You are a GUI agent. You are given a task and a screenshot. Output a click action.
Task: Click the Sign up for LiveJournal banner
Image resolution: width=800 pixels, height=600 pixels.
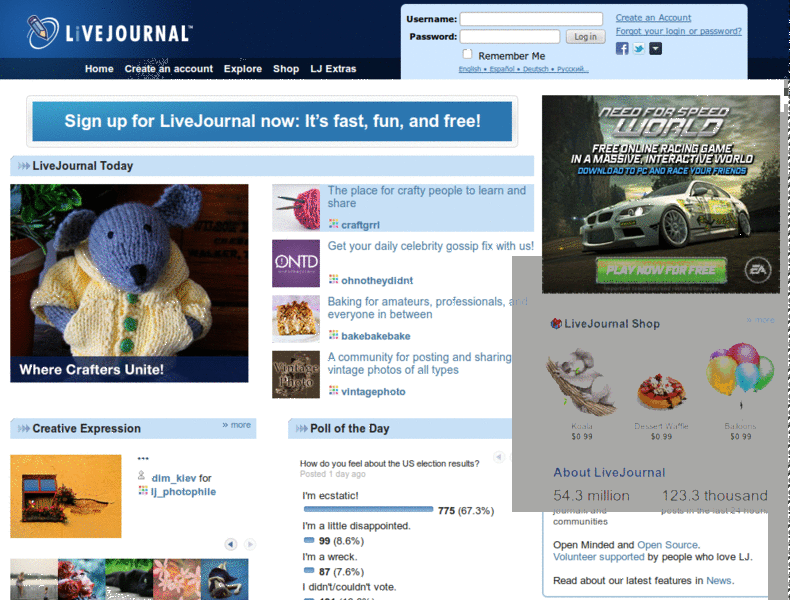(x=272, y=121)
